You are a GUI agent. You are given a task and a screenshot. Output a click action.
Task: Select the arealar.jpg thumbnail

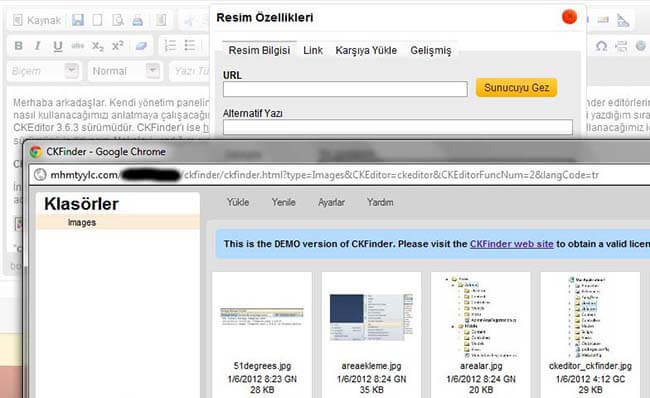click(481, 317)
